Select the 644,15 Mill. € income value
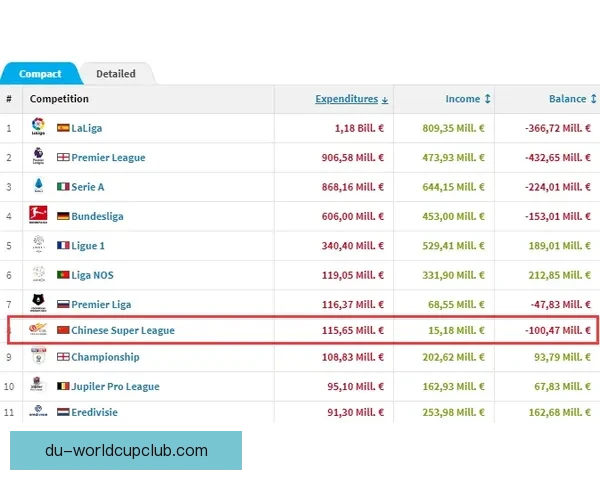The height and width of the screenshot is (480, 600). [453, 187]
